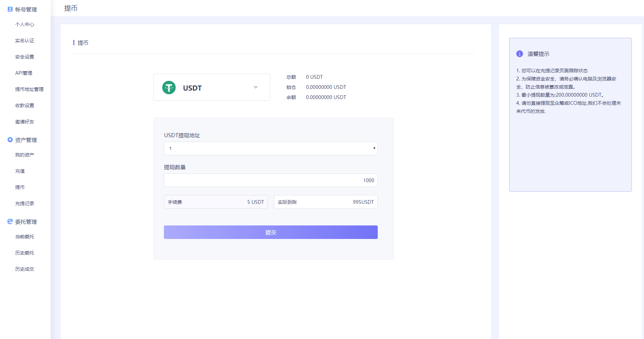
Task: Select API管理 menu item
Action: tap(24, 73)
